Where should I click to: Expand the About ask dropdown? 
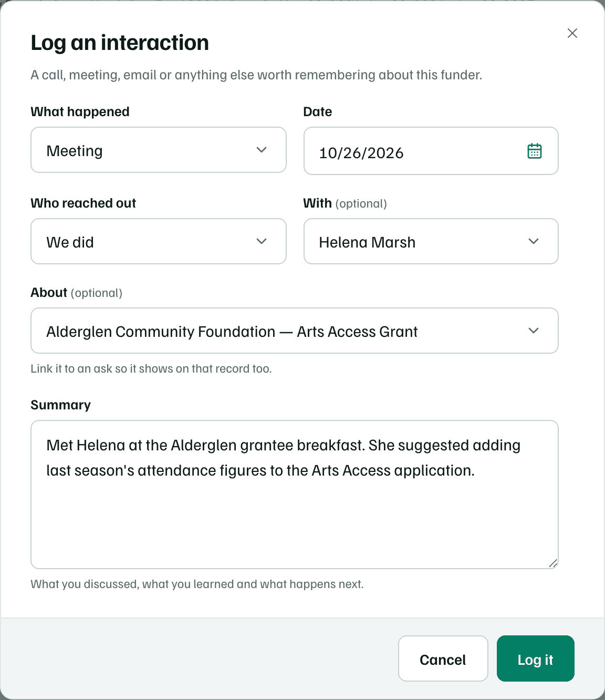[x=295, y=331]
